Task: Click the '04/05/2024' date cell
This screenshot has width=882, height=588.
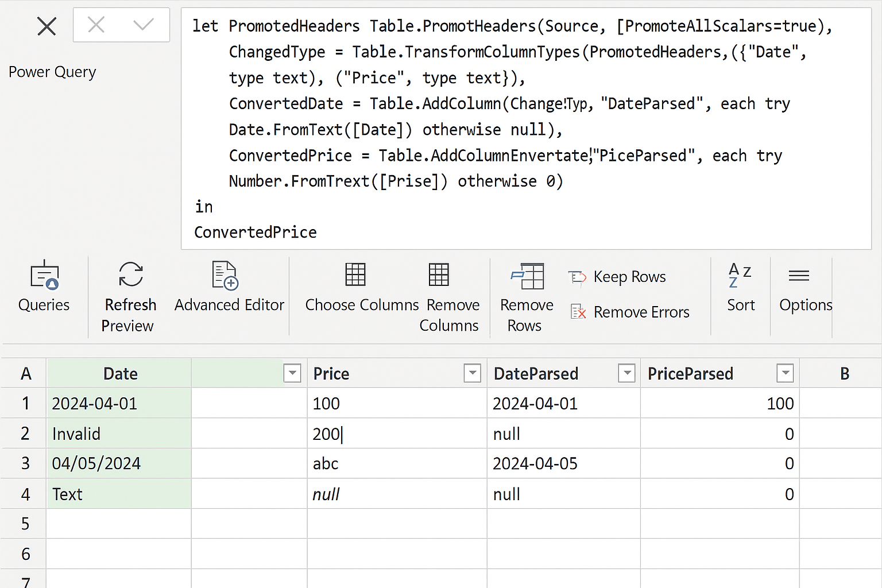Action: click(x=119, y=463)
